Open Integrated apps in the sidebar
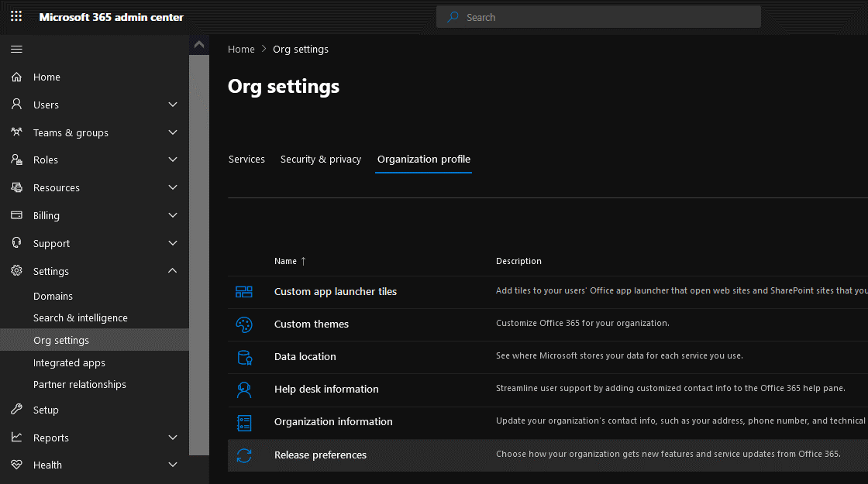The height and width of the screenshot is (484, 868). [x=69, y=362]
